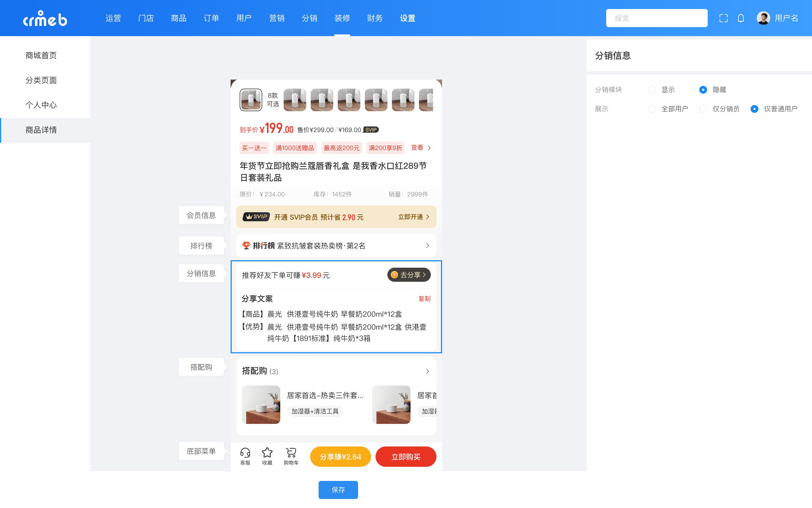Open the 运营 menu
The image size is (812, 508).
pos(113,18)
